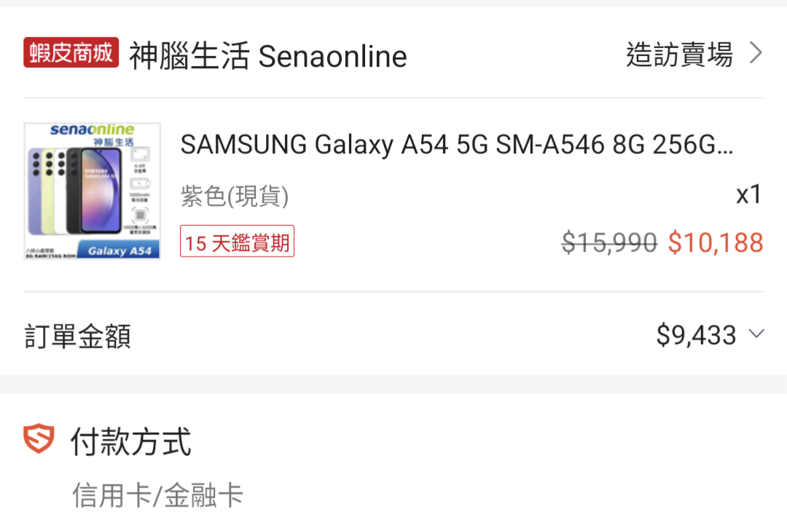Tap the 造訪賣場 visit store link
Viewport: 787px width, 532px height.
pyautogui.click(x=679, y=54)
